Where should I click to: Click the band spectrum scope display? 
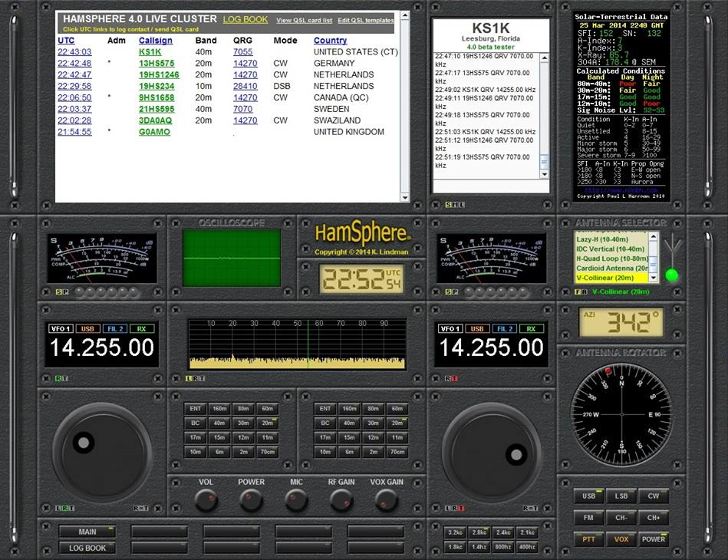297,344
